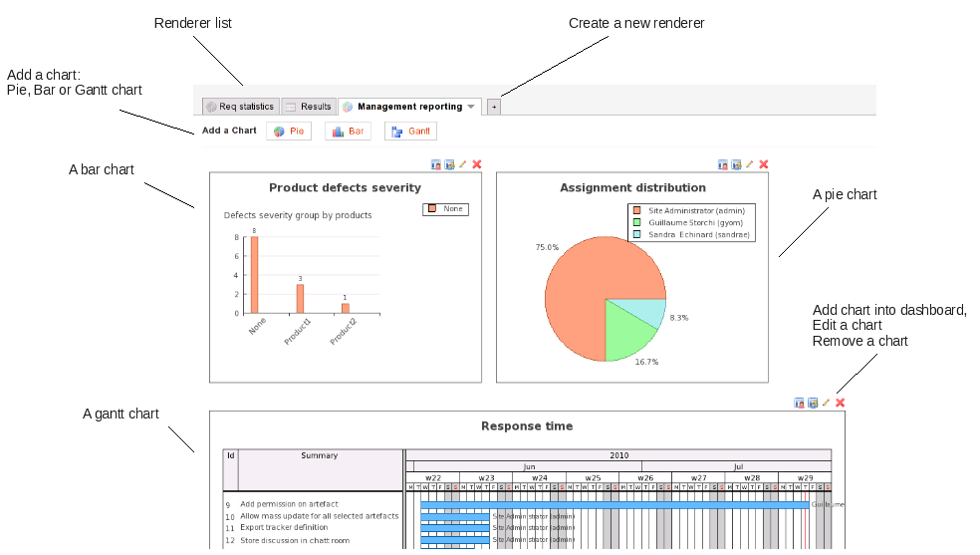The image size is (980, 555).
Task: Click 'Export tracker definition' gantt row
Action: [284, 527]
